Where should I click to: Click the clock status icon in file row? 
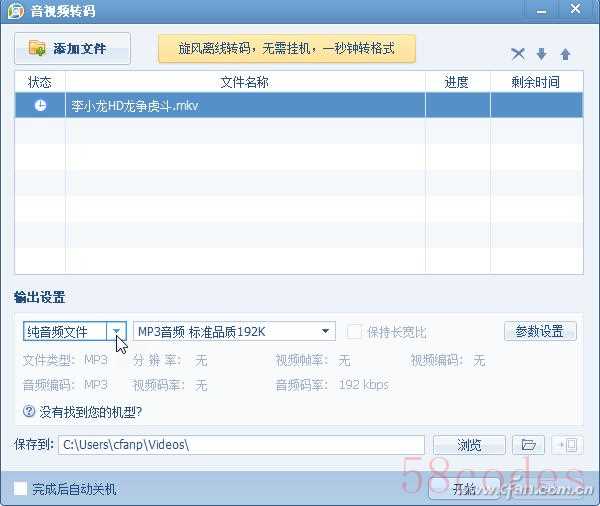[x=40, y=105]
